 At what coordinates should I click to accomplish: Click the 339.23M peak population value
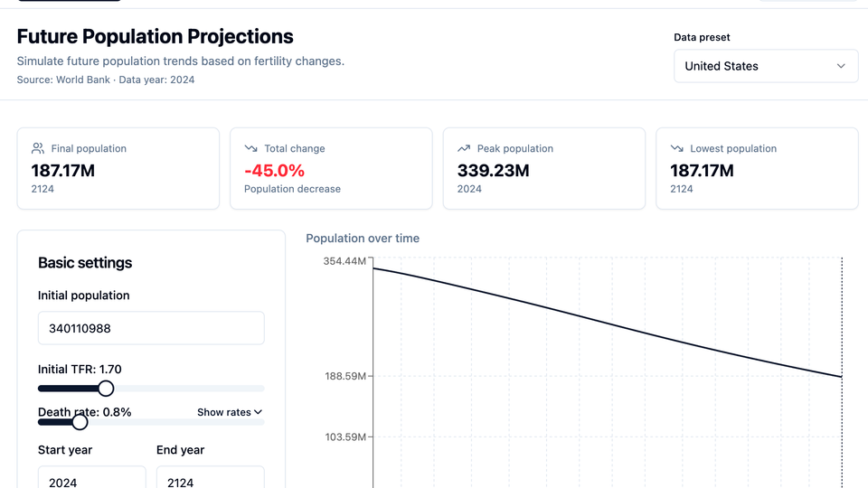(x=493, y=171)
